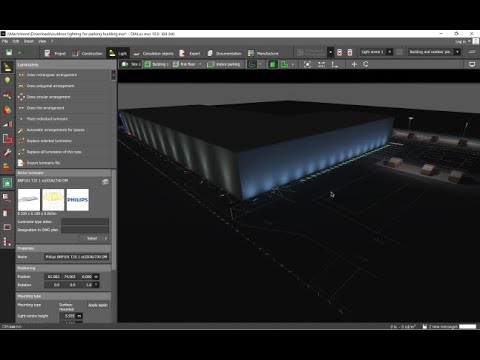Switch to the Construction mode tab
The width and height of the screenshot is (480, 360).
(x=88, y=53)
